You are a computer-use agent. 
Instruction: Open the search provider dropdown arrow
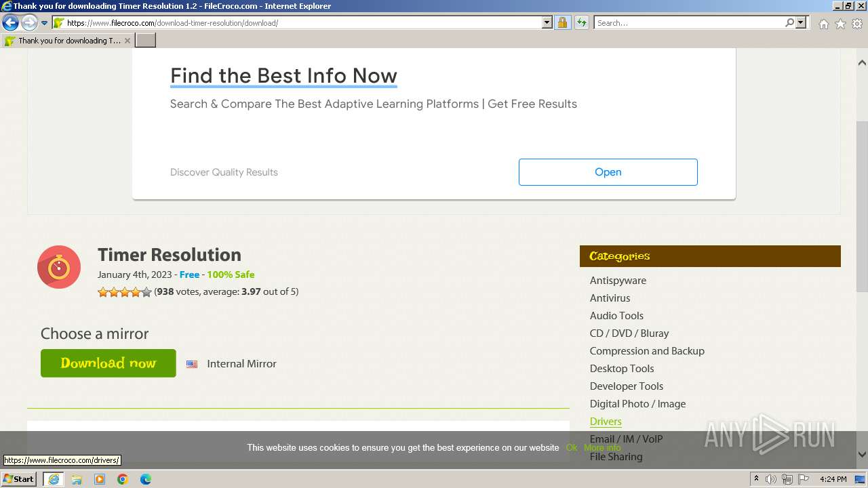point(801,22)
